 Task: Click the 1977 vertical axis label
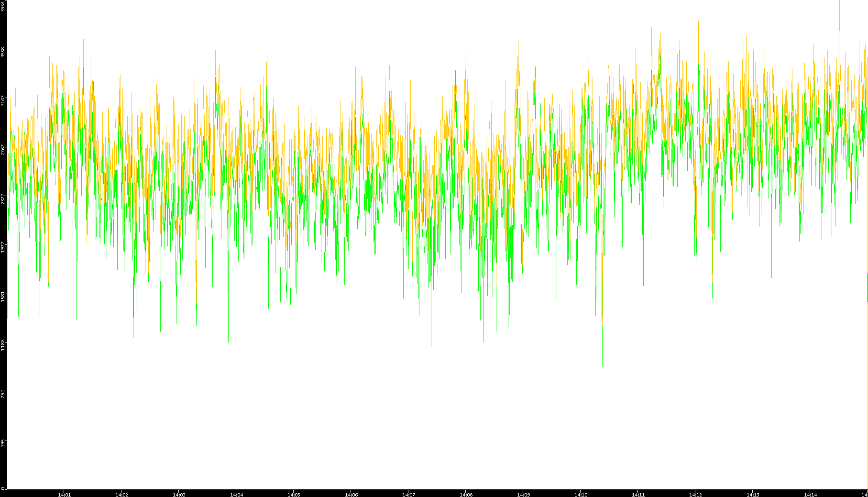[3, 247]
